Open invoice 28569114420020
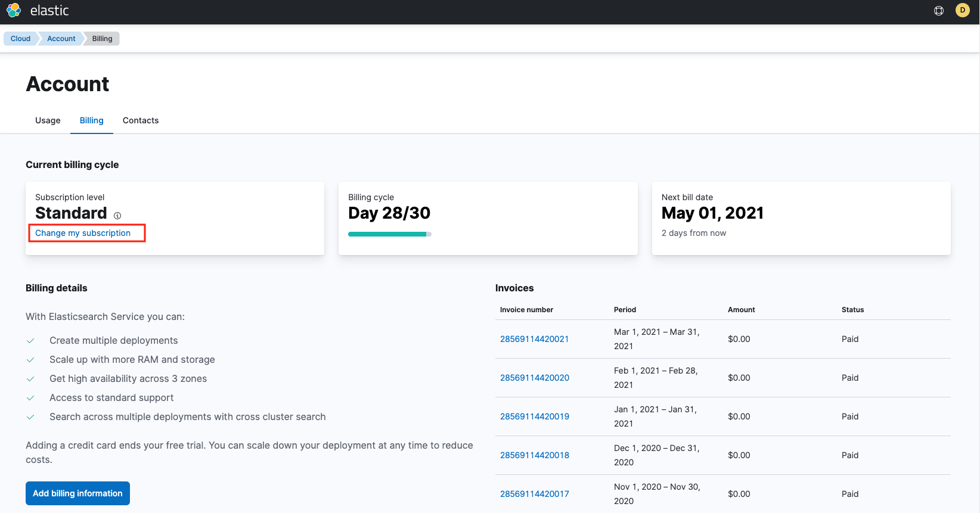980x513 pixels. tap(534, 378)
